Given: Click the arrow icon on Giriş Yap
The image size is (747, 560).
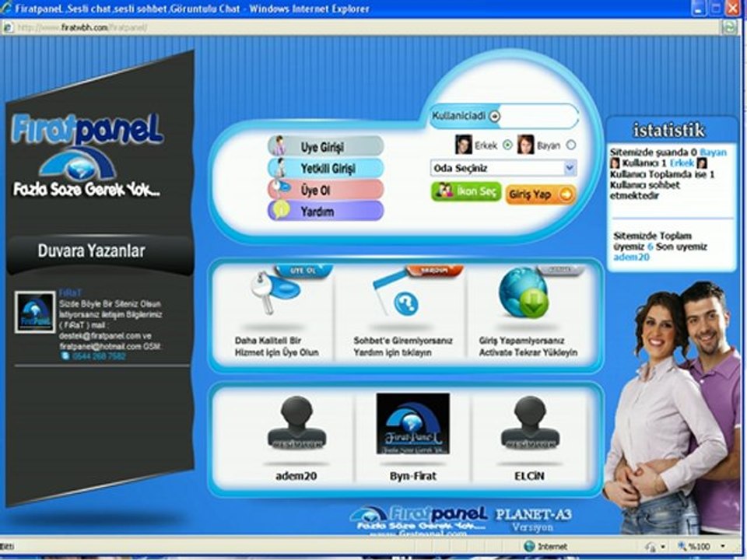Looking at the screenshot, I should tap(566, 194).
